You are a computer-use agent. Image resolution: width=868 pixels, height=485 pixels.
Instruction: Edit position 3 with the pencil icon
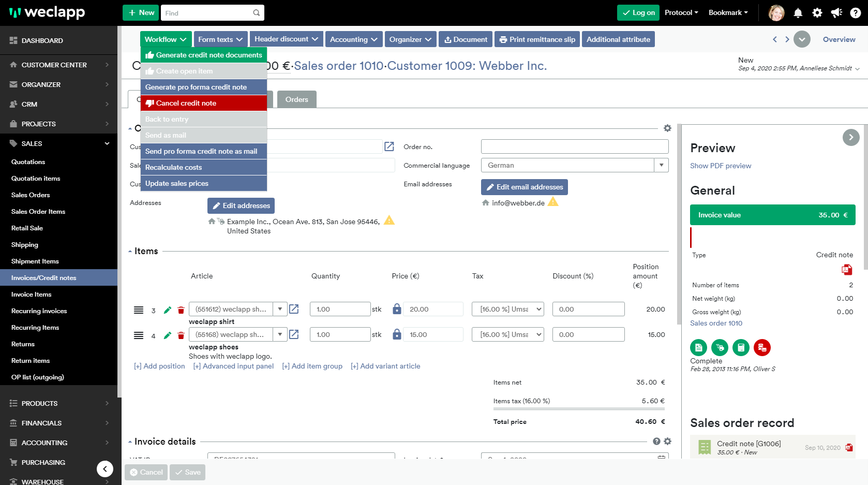167,310
